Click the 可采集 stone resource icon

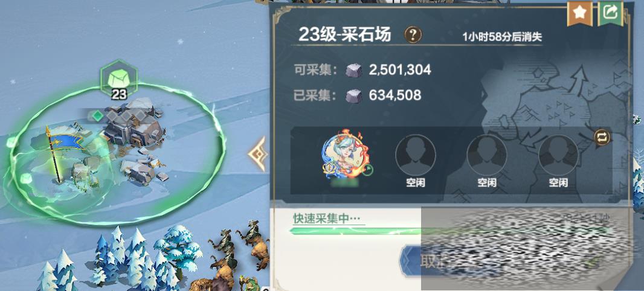point(353,70)
